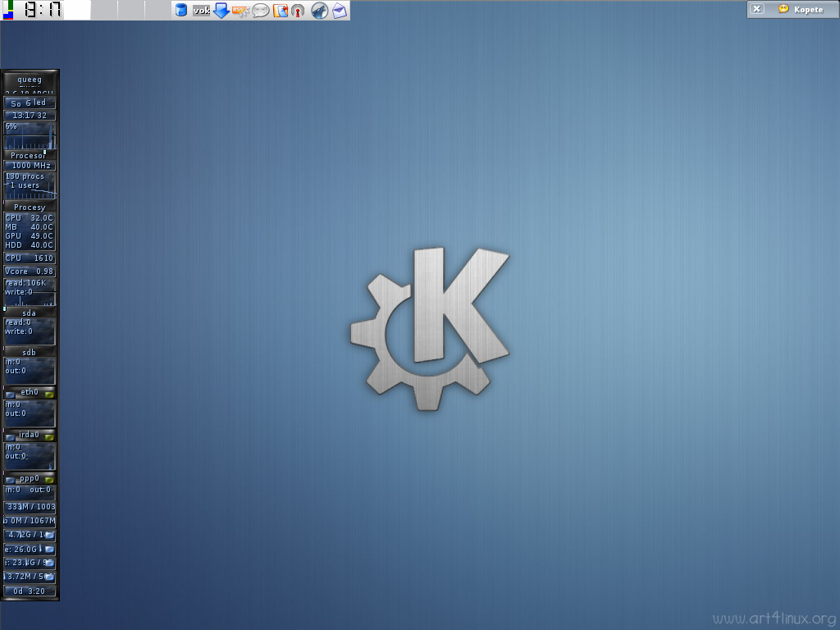Click the 'sdb' disk label
This screenshot has height=630, width=840.
pos(30,353)
